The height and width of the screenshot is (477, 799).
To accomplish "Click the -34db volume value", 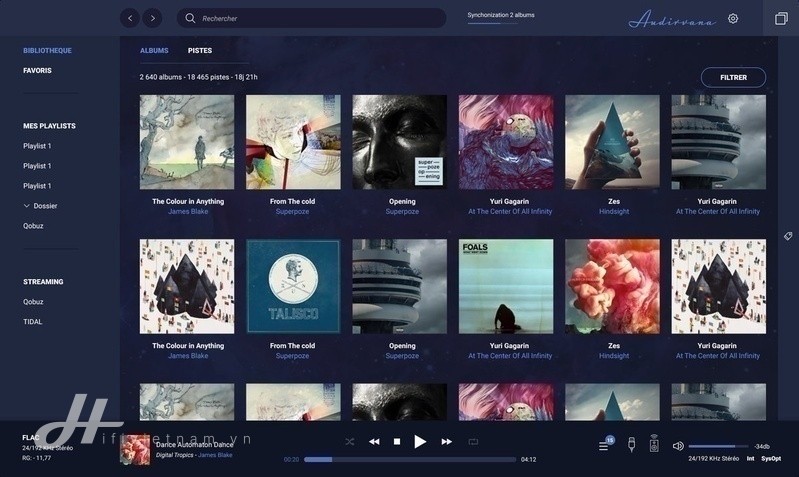I will (762, 446).
